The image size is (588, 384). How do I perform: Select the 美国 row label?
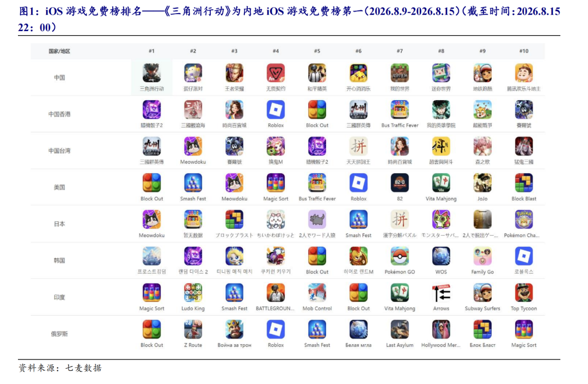point(59,187)
